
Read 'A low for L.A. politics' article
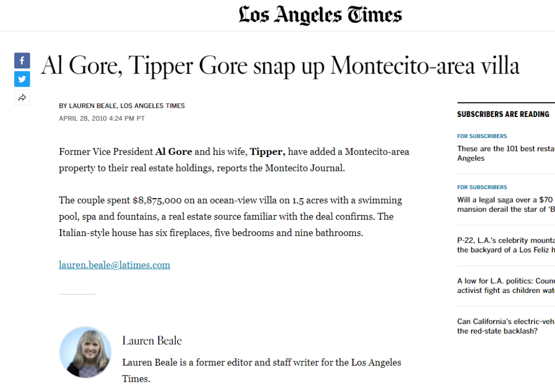tap(505, 285)
